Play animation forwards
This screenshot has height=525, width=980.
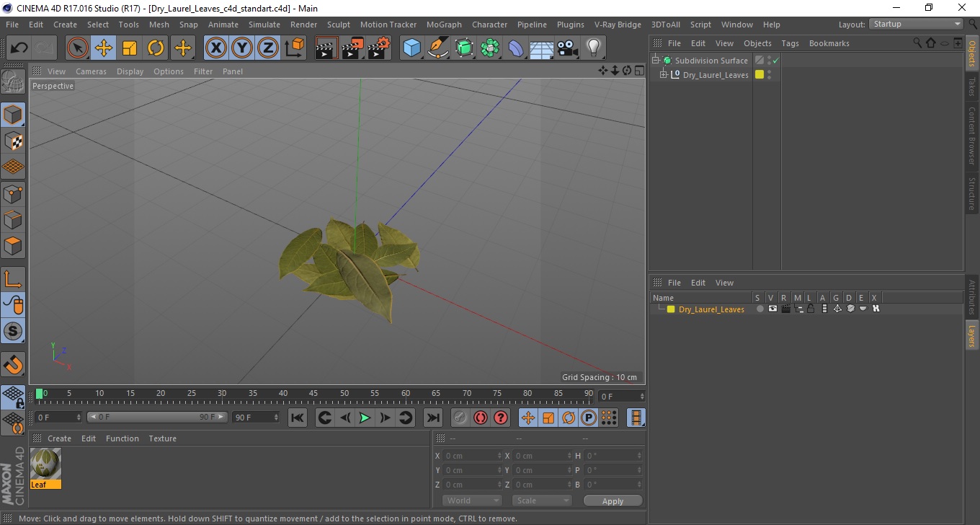[365, 418]
